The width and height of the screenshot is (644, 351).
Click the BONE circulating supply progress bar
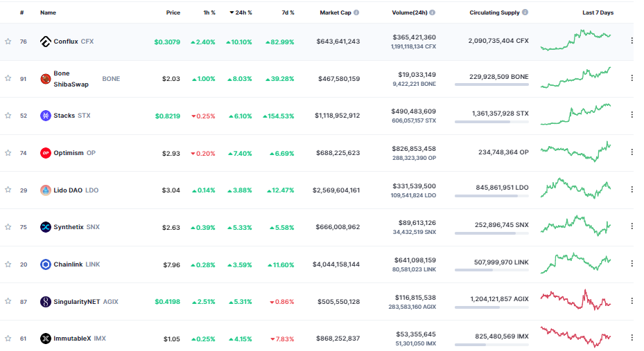click(x=491, y=84)
